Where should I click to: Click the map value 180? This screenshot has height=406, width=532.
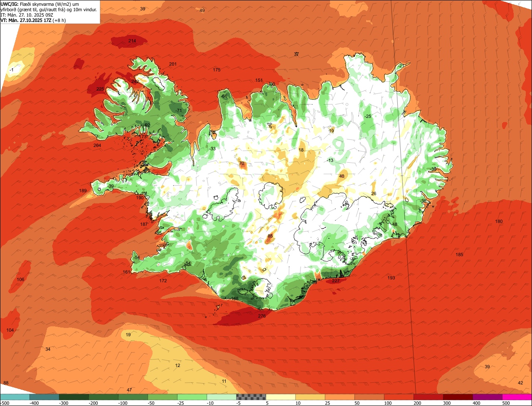(499, 222)
